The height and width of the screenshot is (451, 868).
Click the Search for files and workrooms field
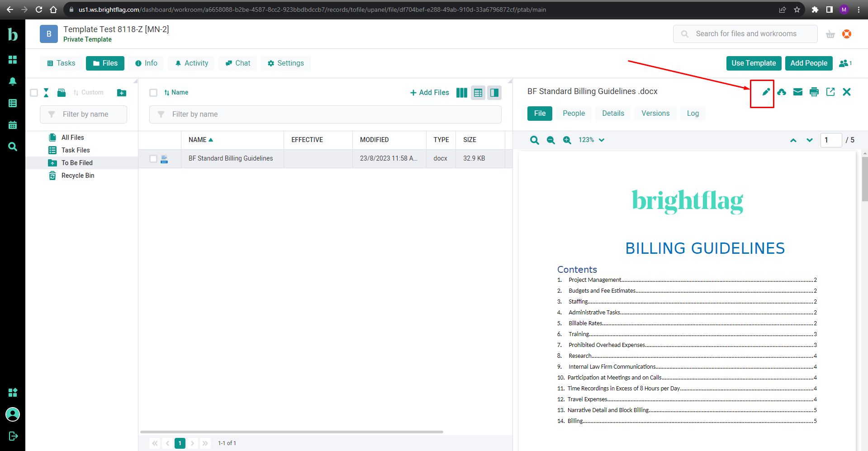pos(745,34)
